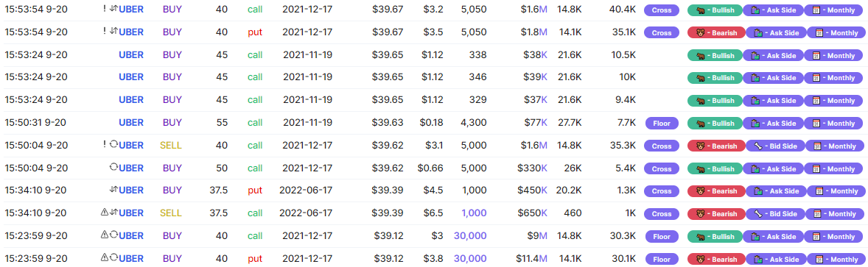Click circular arrows icon on $11.4M put row
The height and width of the screenshot is (267, 868).
click(x=114, y=258)
